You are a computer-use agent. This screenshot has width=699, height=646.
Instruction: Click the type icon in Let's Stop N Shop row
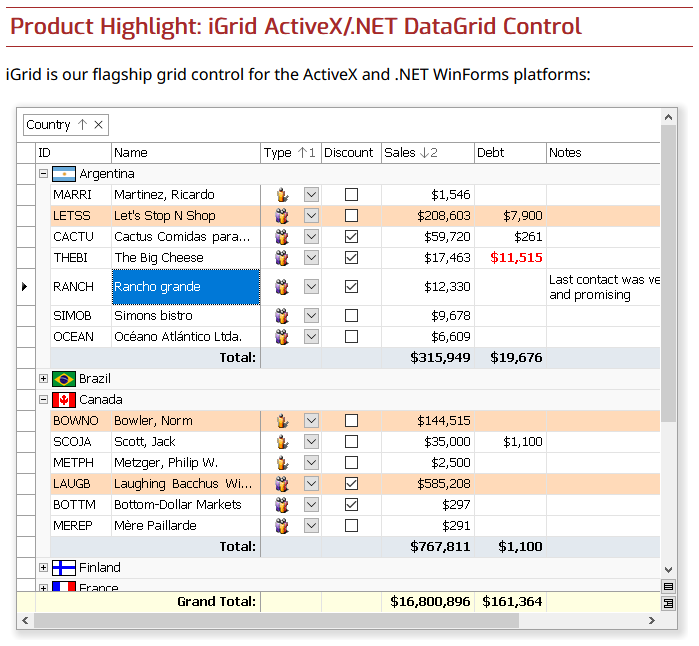pos(282,216)
